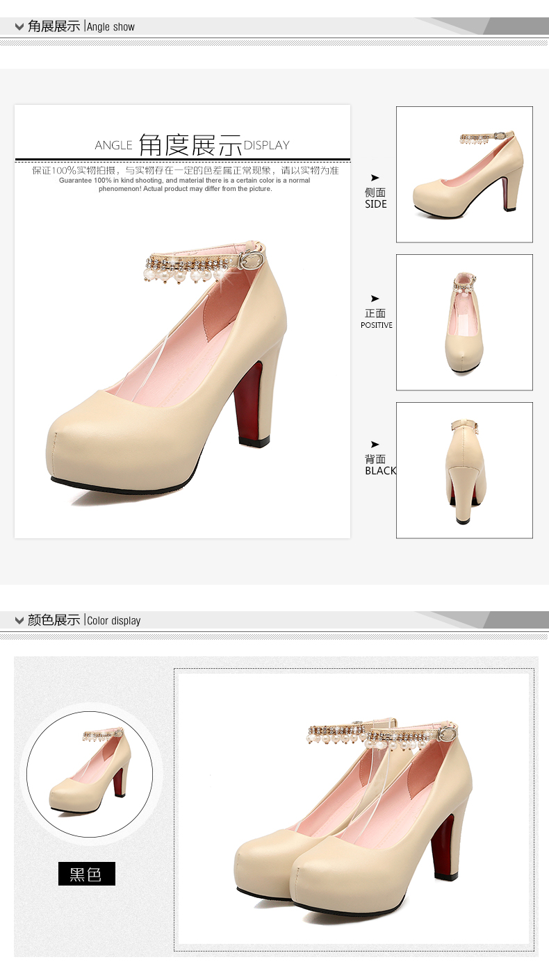Select the circular shoe color swatch
The width and height of the screenshot is (549, 980).
[x=90, y=774]
